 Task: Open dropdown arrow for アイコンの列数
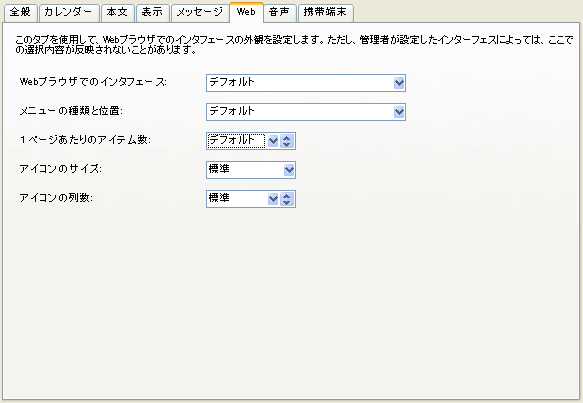(273, 199)
